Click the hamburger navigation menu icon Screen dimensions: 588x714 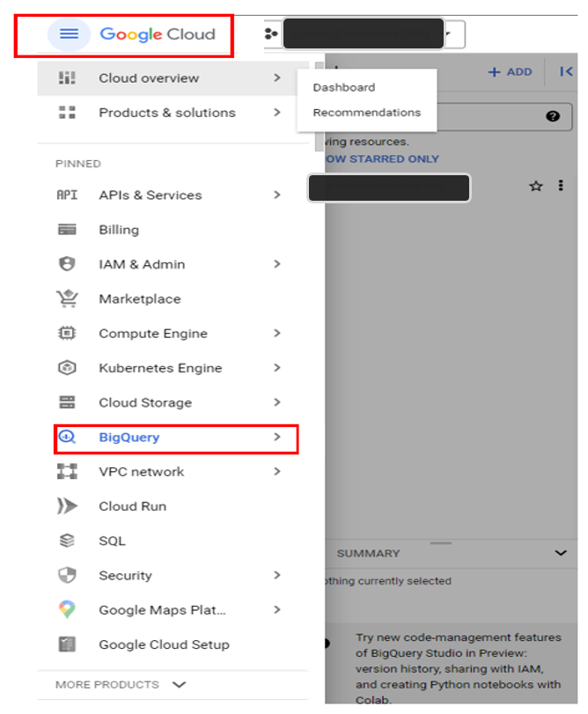(x=69, y=34)
